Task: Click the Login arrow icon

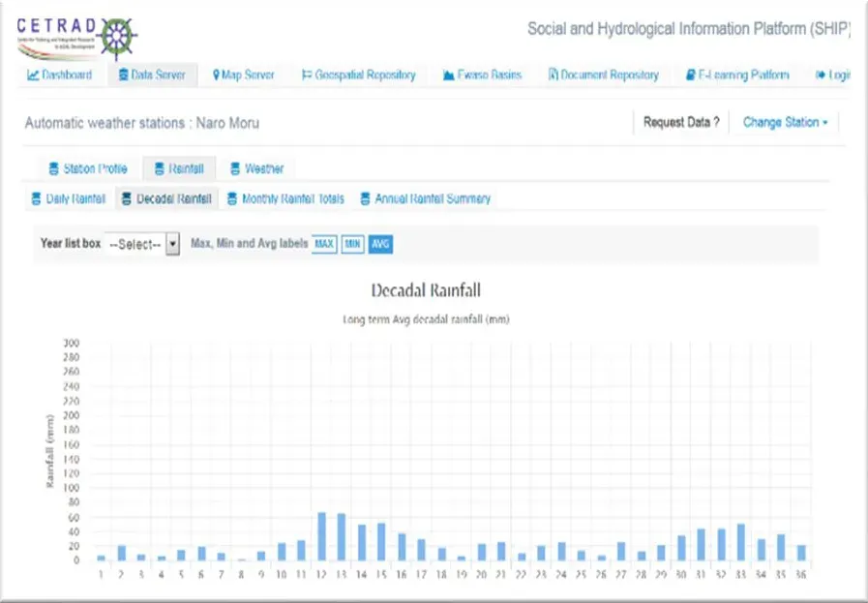Action: [821, 75]
